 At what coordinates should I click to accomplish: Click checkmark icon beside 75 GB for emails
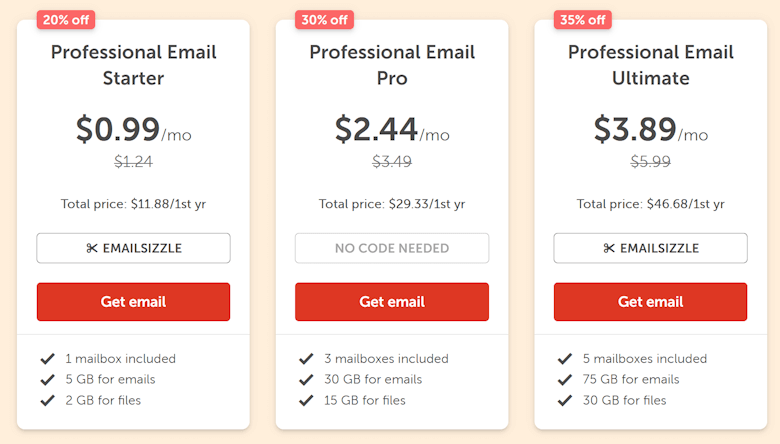coord(564,379)
